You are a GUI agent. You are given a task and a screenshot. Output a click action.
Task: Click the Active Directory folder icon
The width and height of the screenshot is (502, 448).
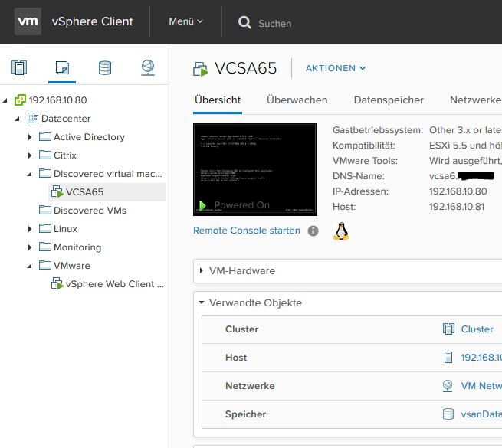point(44,136)
